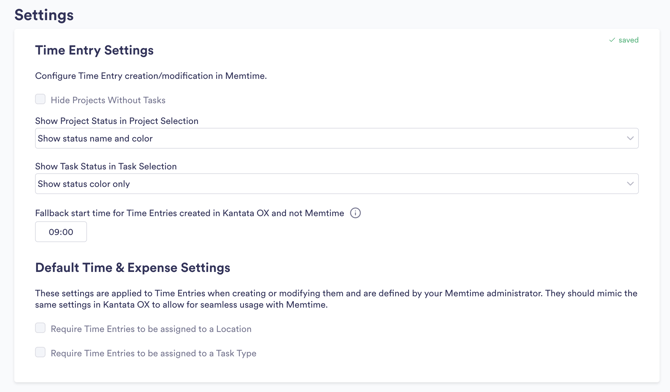Click the Settings page title
This screenshot has width=670, height=392.
pyautogui.click(x=44, y=15)
